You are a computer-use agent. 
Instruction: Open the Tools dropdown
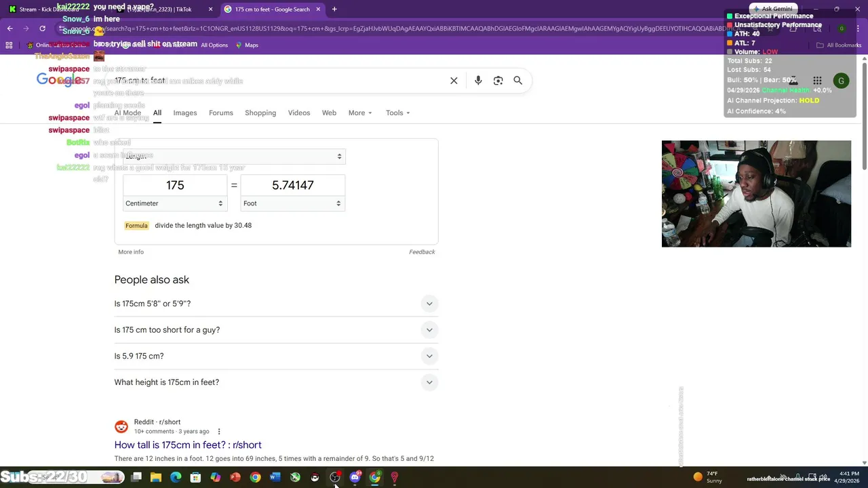397,113
